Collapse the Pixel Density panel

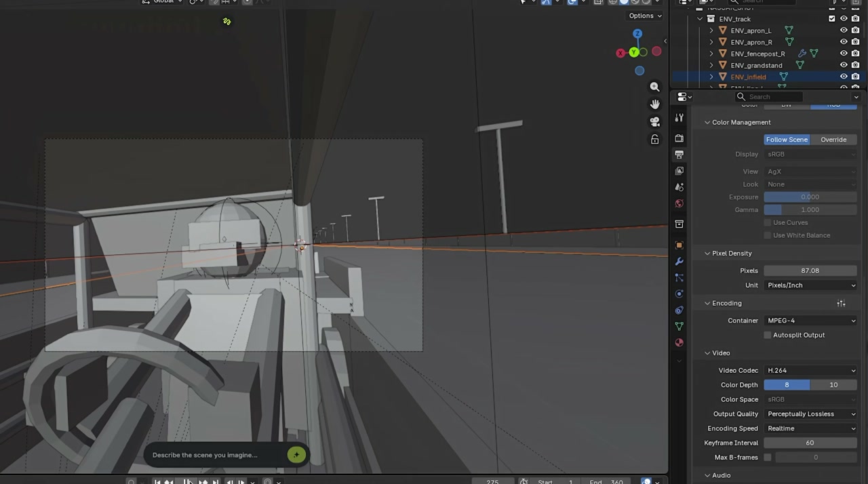[x=707, y=253]
